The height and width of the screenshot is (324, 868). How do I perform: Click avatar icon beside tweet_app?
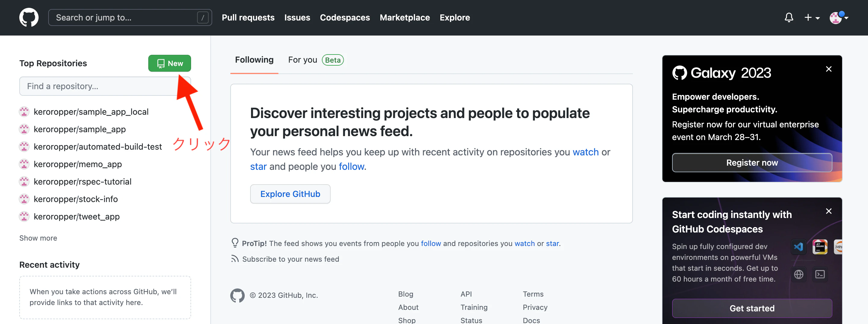coord(24,217)
